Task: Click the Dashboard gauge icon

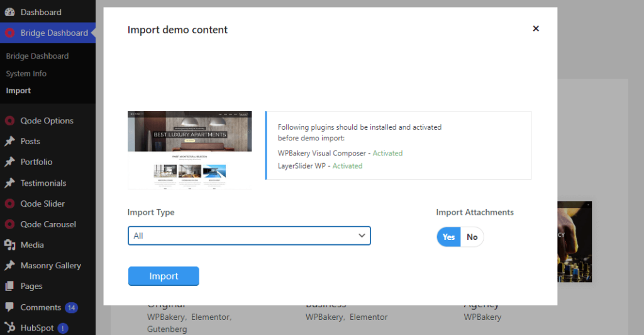Action: pos(9,13)
